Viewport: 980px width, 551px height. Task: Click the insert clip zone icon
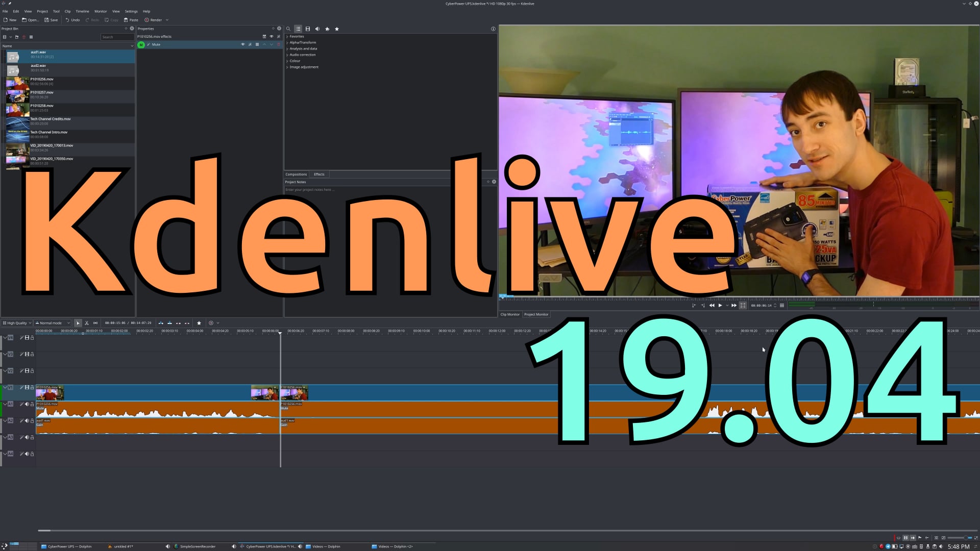tap(161, 323)
